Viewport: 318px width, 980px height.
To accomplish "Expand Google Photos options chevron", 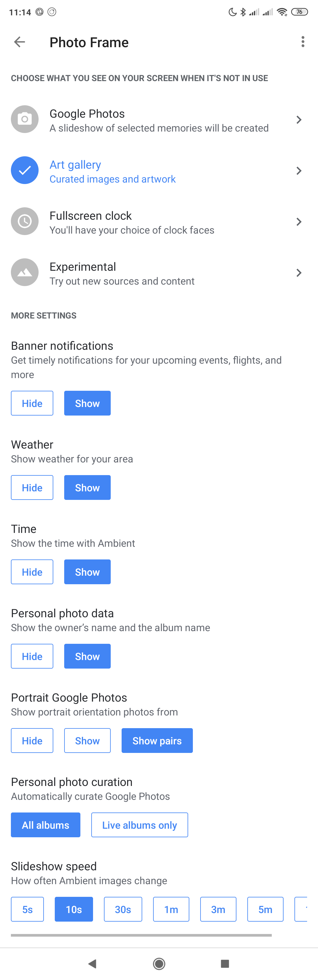I will [299, 119].
